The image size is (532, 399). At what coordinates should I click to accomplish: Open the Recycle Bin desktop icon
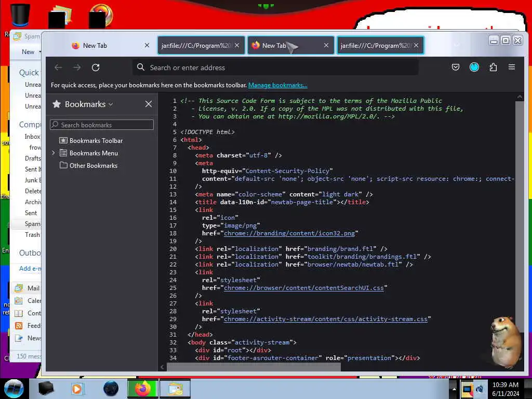[20, 15]
